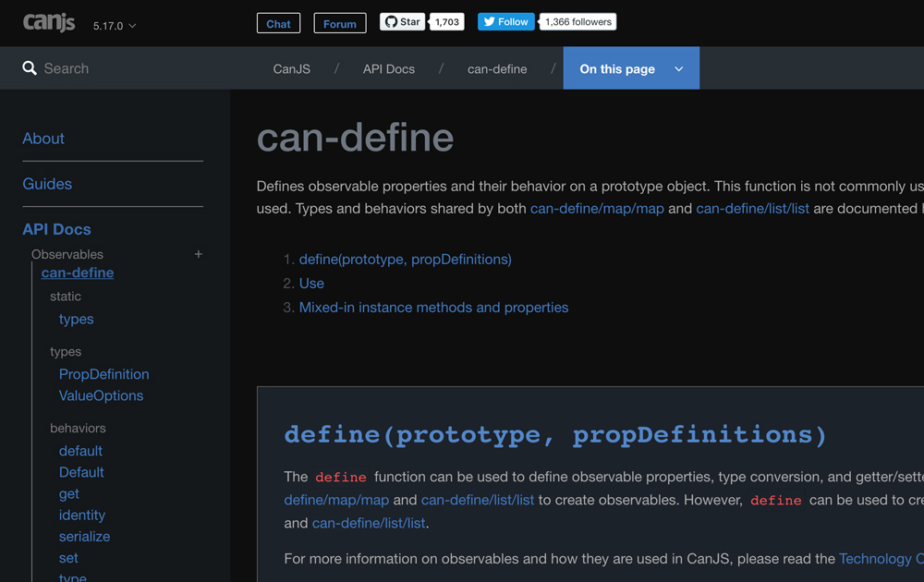Select the identity behavior item
The image size is (924, 582).
point(81,515)
